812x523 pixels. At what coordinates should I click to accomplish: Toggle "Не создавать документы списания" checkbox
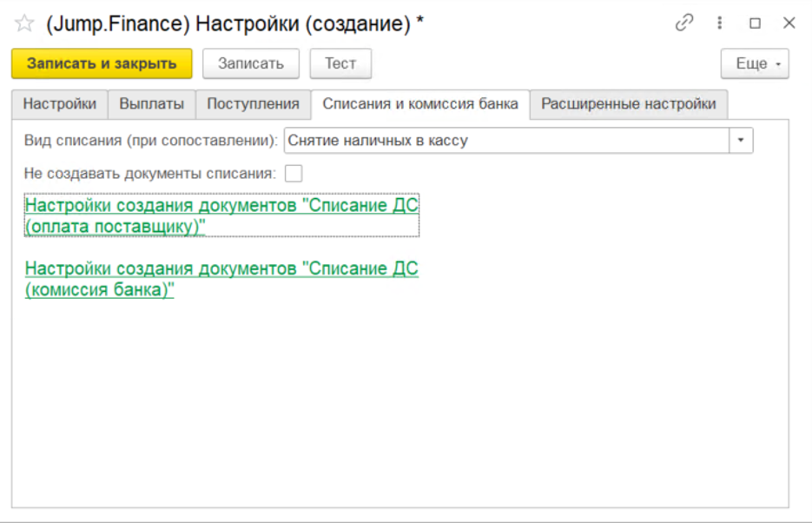(294, 174)
